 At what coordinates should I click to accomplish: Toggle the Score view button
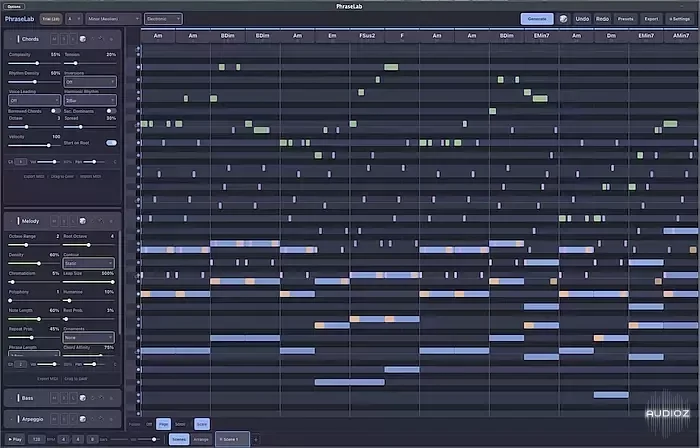click(202, 424)
